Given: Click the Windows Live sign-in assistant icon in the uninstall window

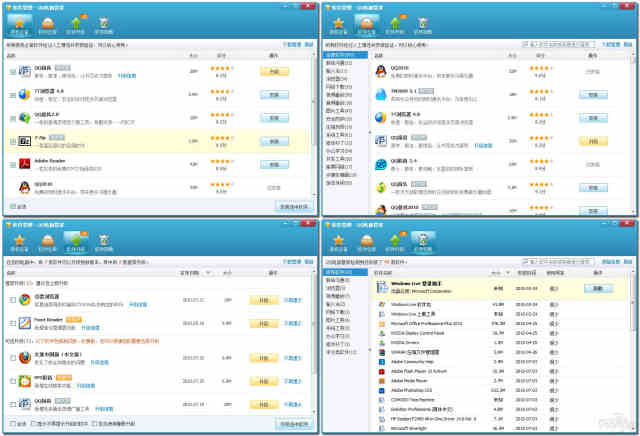Looking at the screenshot, I should coord(382,287).
